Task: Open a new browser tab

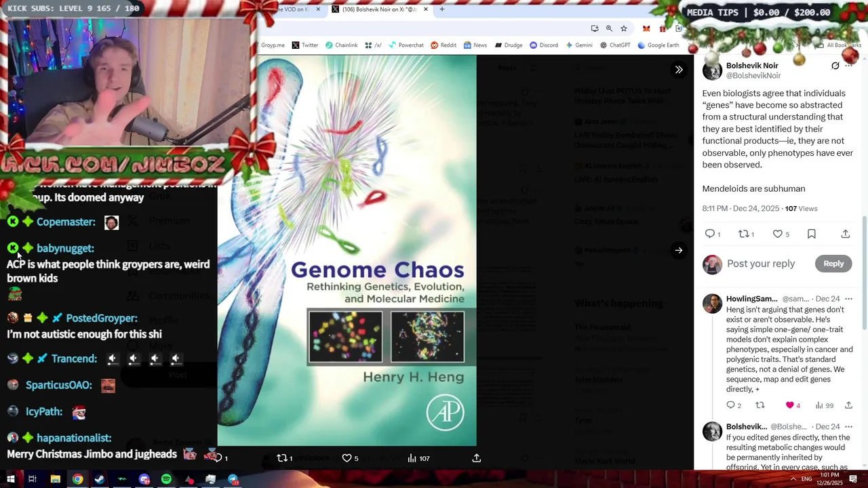Action: click(442, 9)
